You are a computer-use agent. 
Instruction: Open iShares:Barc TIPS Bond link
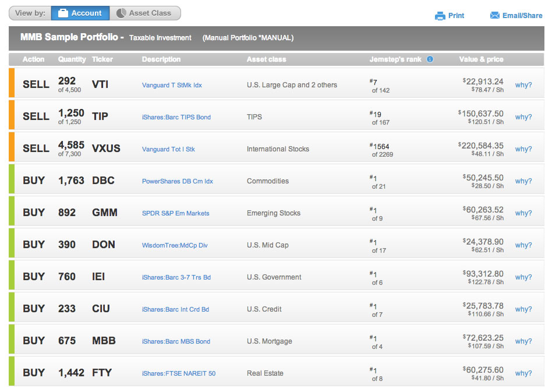[176, 117]
